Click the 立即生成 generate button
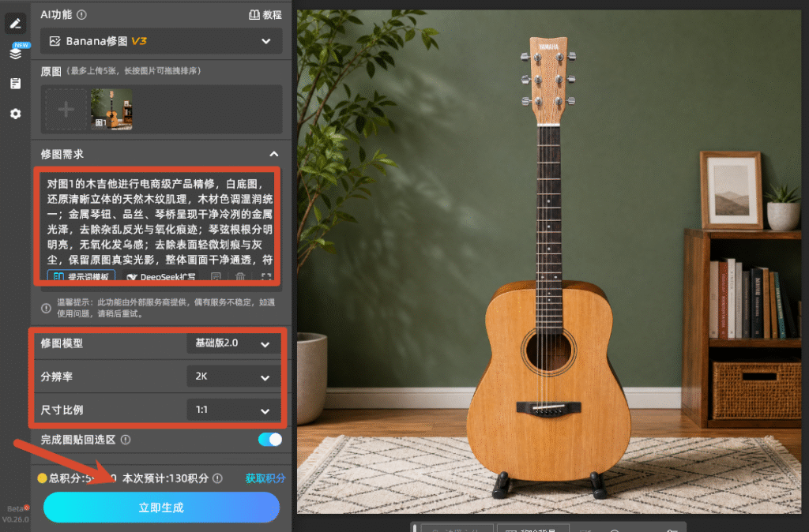809x532 pixels. pos(161,508)
